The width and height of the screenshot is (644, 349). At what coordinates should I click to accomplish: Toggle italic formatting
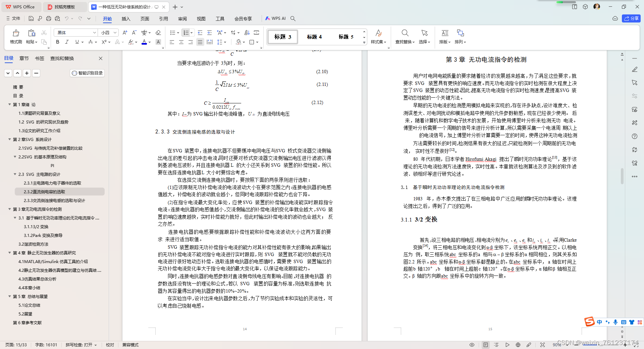point(67,42)
